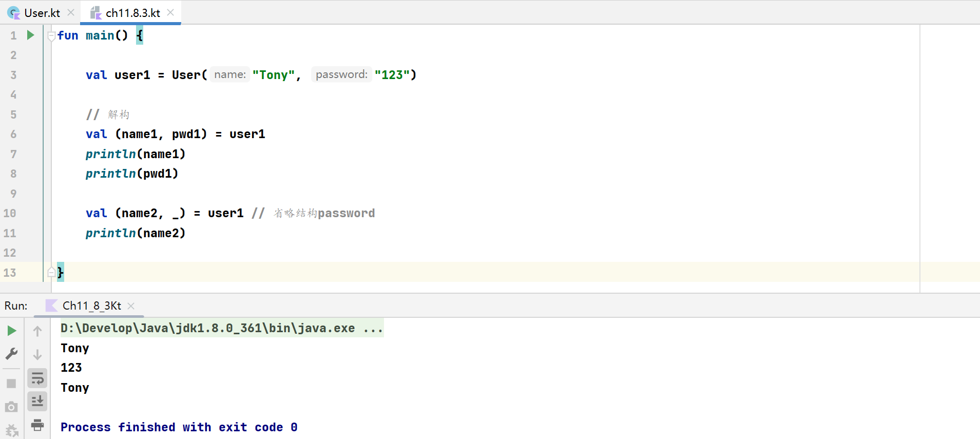Click the 'Run:' panel label
The height and width of the screenshot is (439, 980).
click(x=16, y=306)
